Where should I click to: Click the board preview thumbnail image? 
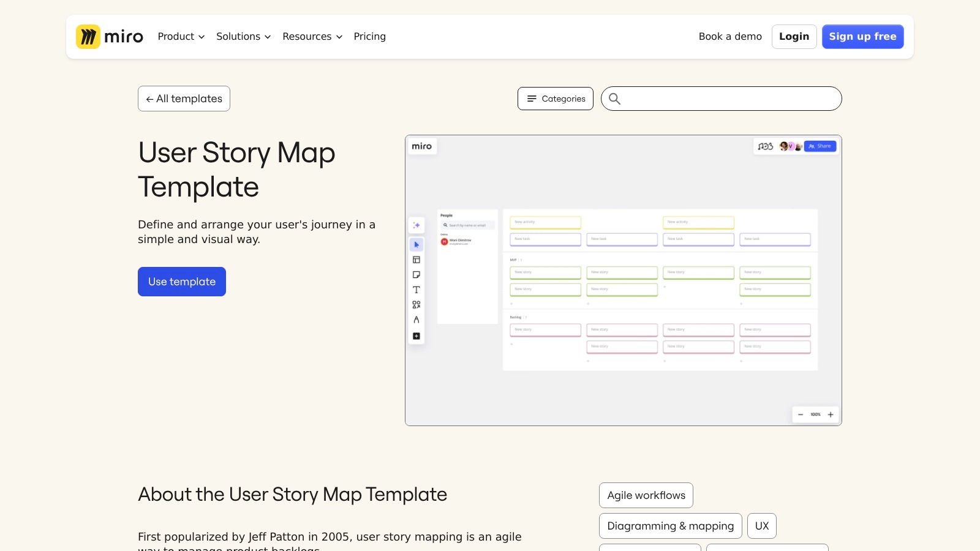[623, 280]
